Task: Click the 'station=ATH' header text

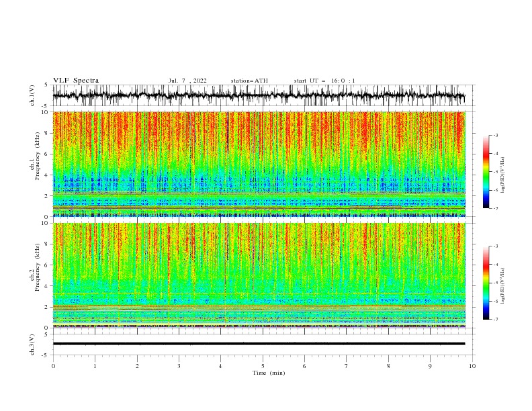Action: 249,81
